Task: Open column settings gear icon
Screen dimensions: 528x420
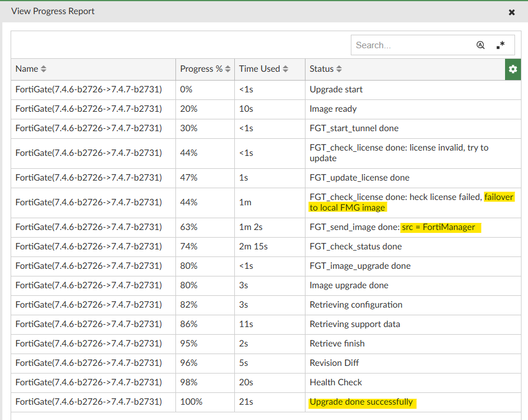Action: coord(513,69)
